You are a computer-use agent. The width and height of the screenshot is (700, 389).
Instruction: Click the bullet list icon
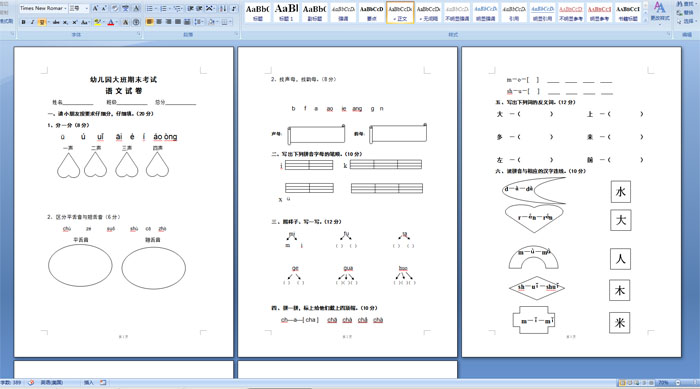tap(150, 8)
